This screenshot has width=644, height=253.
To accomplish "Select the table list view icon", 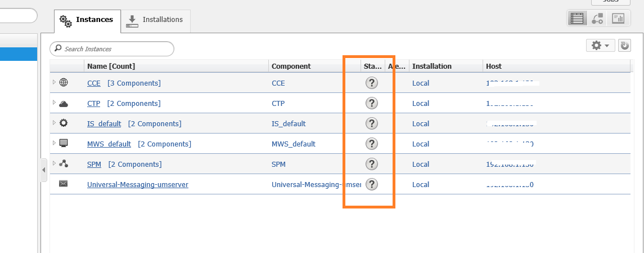I will [x=577, y=19].
